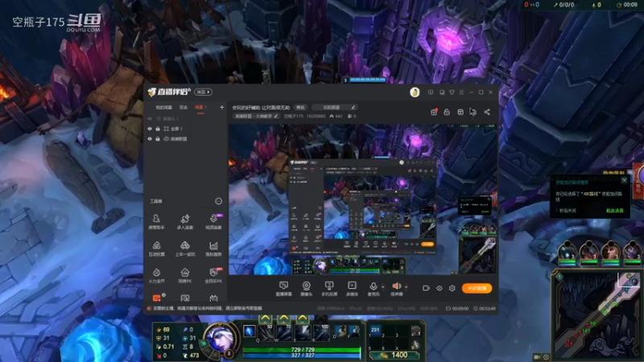Level up the E ability arrow
Image resolution: width=644 pixels, height=362 pixels.
[x=303, y=319]
